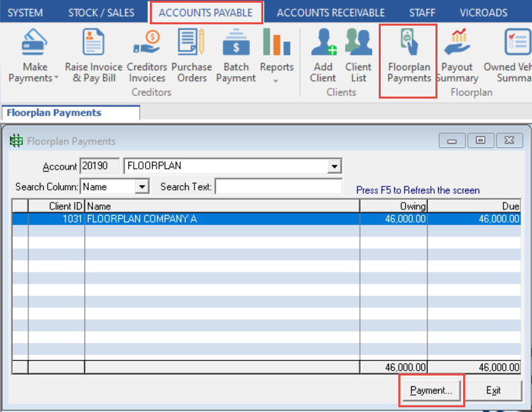Open the Staff ribbon tab

(422, 13)
